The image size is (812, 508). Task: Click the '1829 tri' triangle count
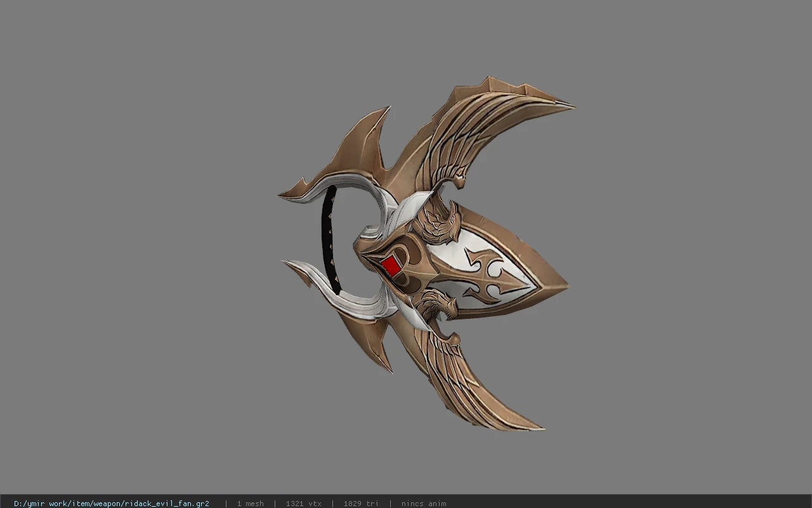[361, 504]
